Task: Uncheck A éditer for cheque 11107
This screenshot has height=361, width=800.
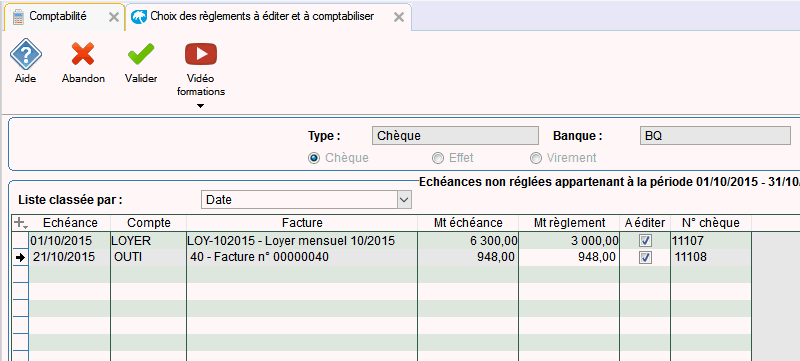Action: point(645,241)
